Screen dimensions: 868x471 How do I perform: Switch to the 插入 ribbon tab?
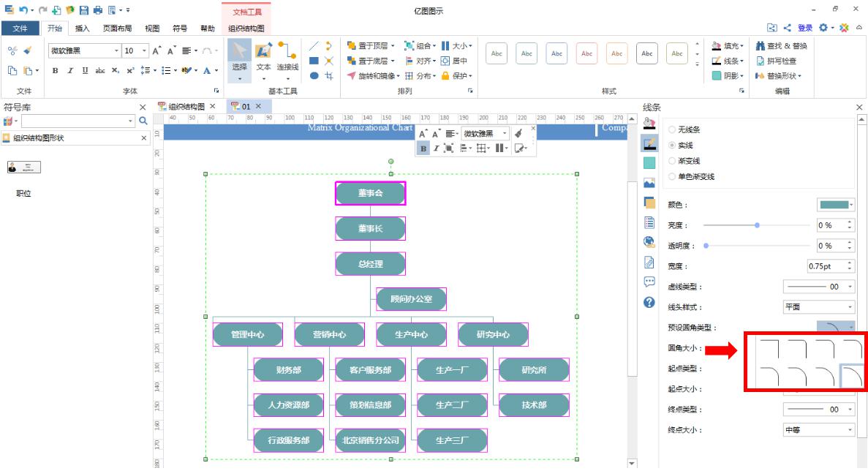[82, 29]
